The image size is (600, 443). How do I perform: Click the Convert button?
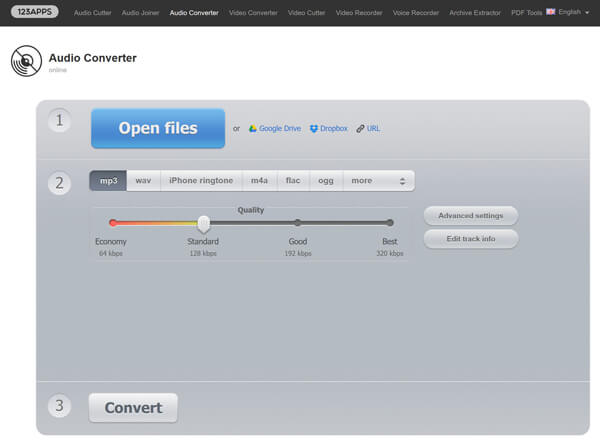pos(133,408)
